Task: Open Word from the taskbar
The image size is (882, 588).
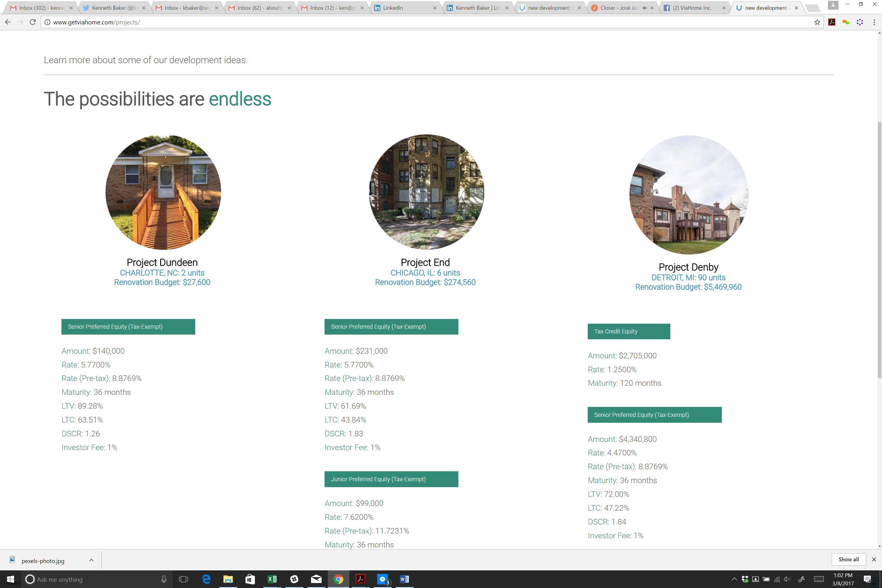Action: (x=404, y=579)
